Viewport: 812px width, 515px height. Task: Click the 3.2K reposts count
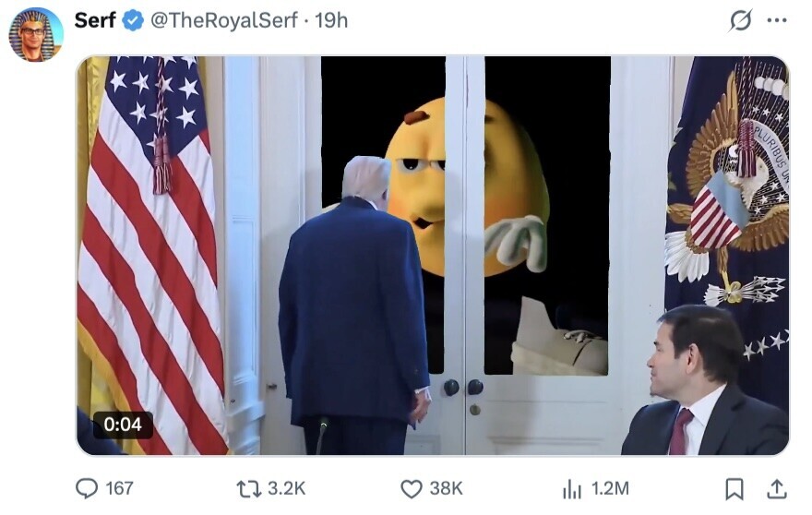pos(286,488)
